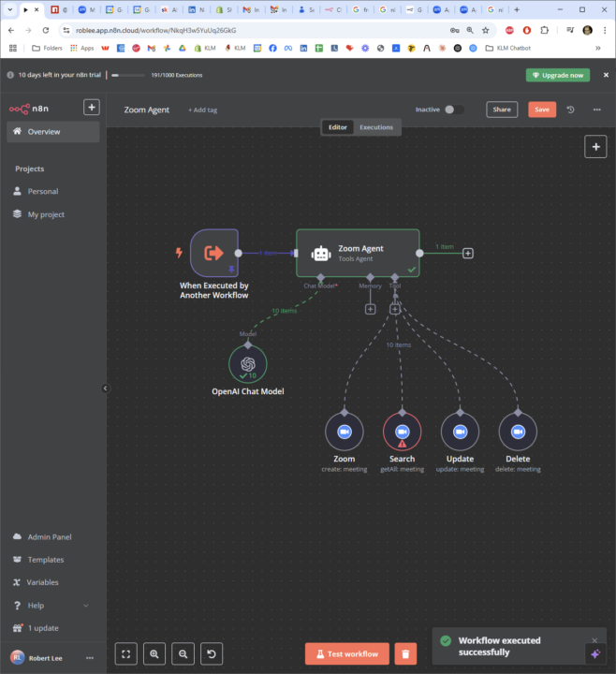Reload the browser page

click(46, 30)
